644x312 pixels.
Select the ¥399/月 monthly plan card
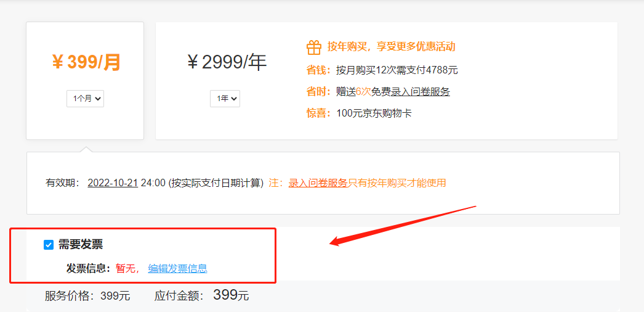(x=85, y=81)
